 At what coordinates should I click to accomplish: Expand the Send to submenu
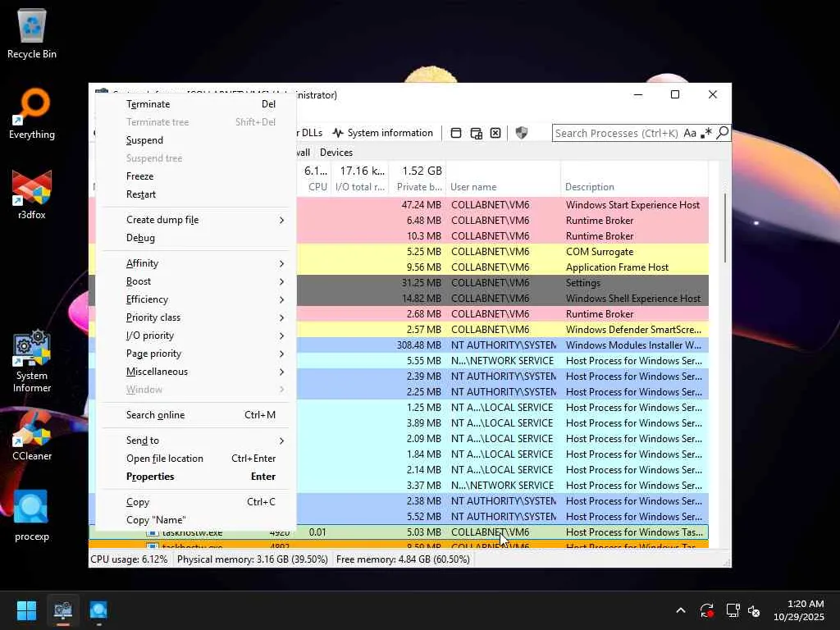pos(196,441)
